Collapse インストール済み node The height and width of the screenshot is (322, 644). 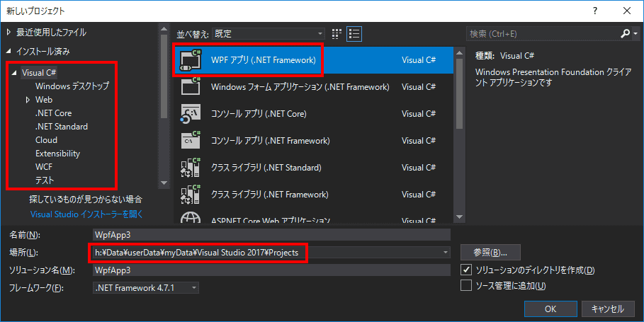click(x=9, y=51)
